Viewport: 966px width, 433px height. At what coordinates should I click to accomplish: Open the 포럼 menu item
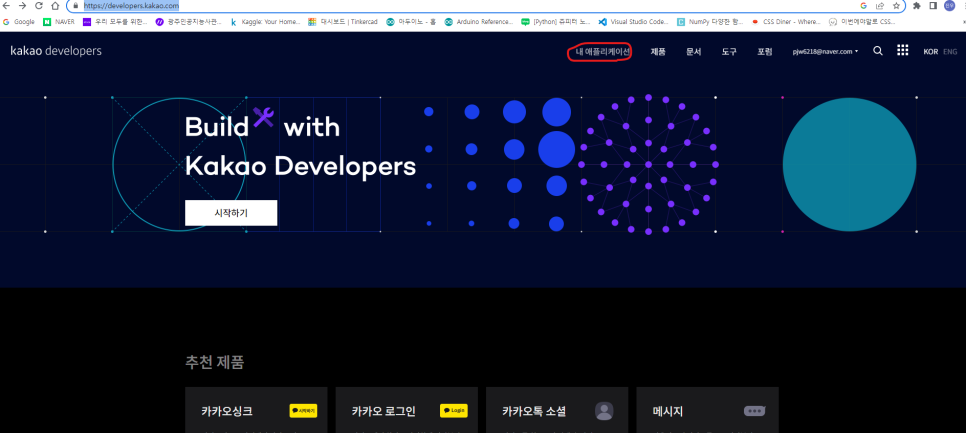click(x=765, y=52)
